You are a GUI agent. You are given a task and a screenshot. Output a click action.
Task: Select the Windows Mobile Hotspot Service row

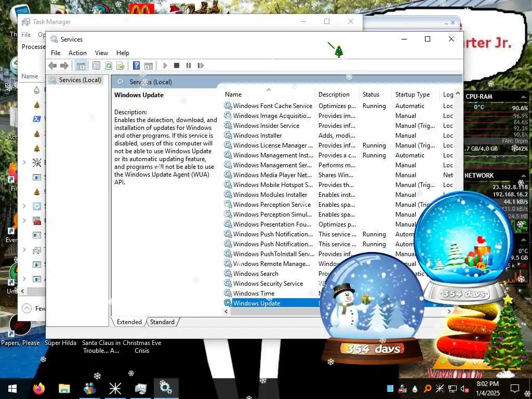(339, 185)
